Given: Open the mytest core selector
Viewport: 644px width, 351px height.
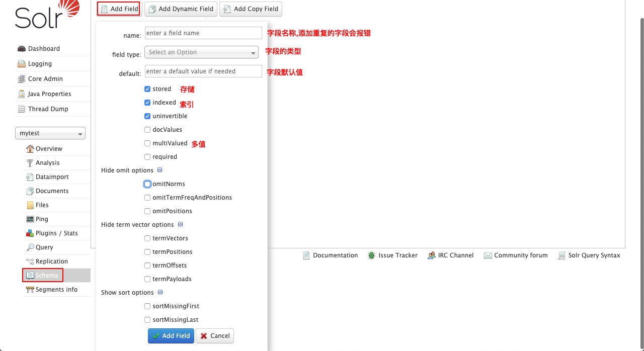Looking at the screenshot, I should tap(50, 133).
